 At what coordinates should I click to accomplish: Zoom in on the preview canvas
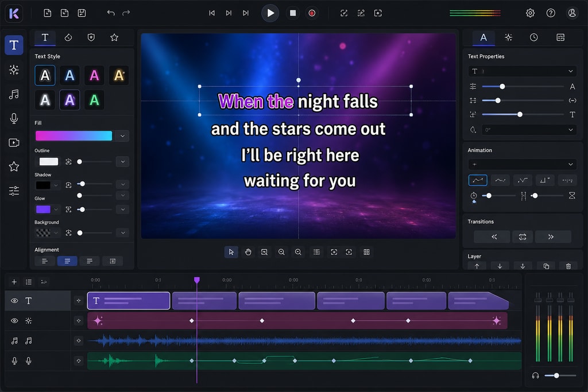tap(281, 252)
